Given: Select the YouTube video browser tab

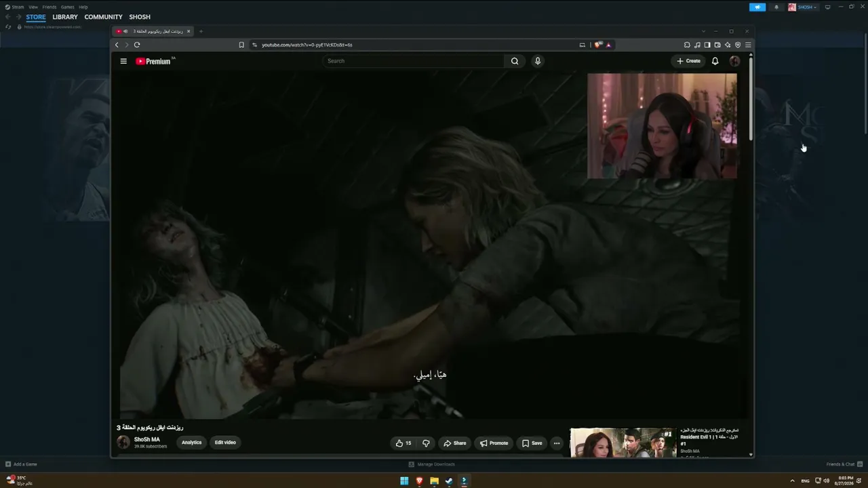Looking at the screenshot, I should (x=154, y=31).
